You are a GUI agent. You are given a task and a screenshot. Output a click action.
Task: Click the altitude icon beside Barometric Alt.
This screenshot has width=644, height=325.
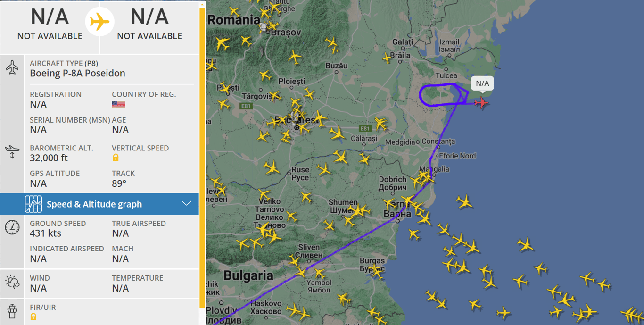click(x=12, y=152)
